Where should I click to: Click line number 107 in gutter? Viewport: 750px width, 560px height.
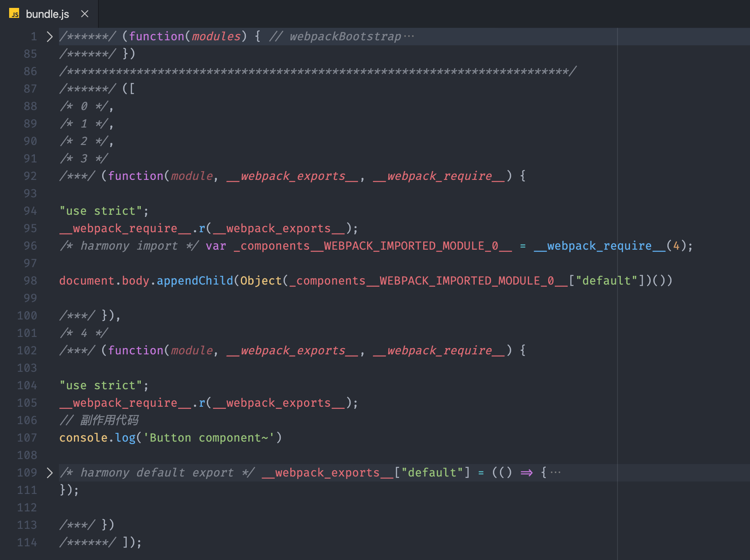tap(27, 438)
